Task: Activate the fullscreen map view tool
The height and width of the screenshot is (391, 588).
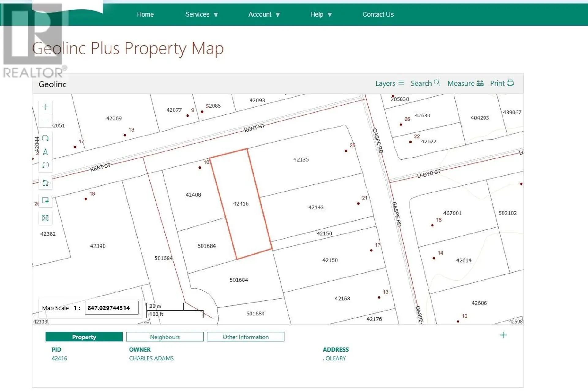Action: click(45, 218)
